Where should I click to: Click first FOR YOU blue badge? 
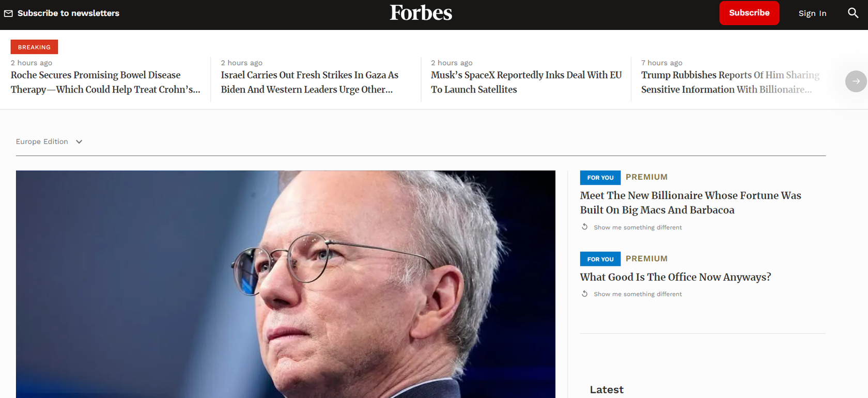(x=600, y=178)
